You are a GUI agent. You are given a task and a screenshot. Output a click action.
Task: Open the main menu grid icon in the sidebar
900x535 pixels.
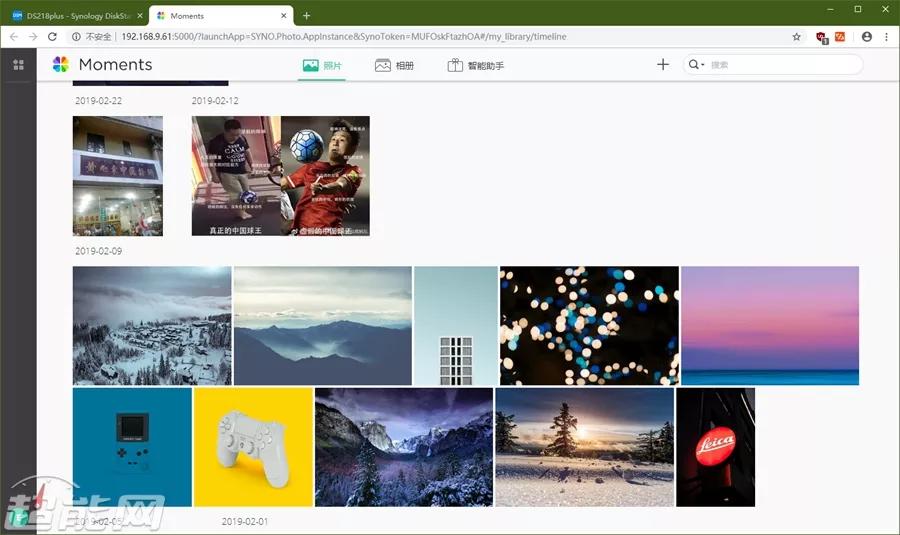pos(18,65)
